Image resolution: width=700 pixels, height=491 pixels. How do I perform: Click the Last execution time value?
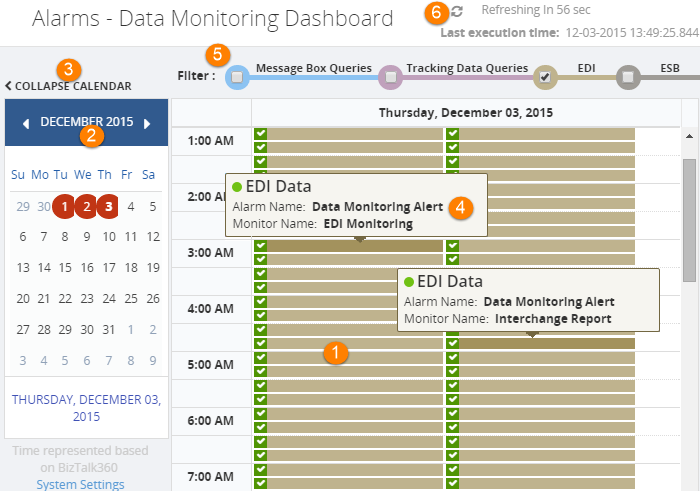[632, 33]
